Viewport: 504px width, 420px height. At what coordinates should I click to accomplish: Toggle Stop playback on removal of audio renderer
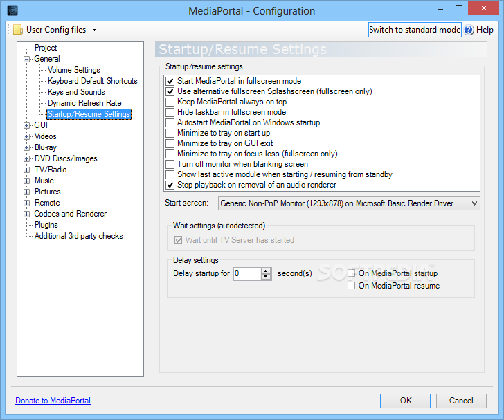(x=170, y=185)
